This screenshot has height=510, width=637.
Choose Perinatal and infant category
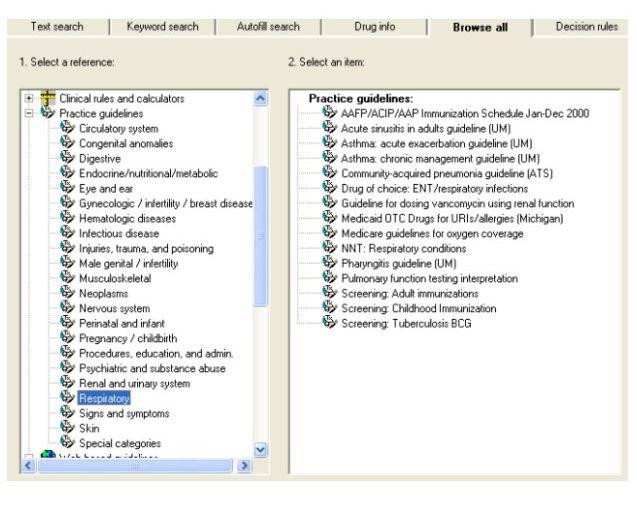(122, 323)
